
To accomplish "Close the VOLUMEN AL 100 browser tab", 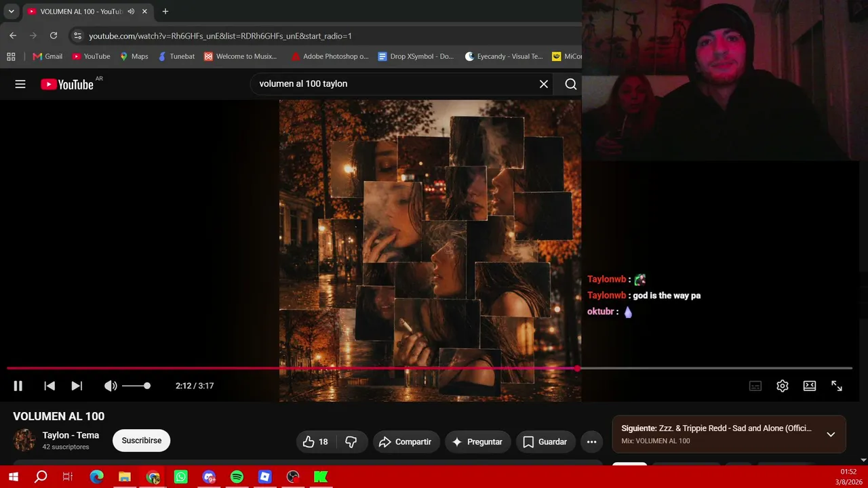I will (144, 12).
